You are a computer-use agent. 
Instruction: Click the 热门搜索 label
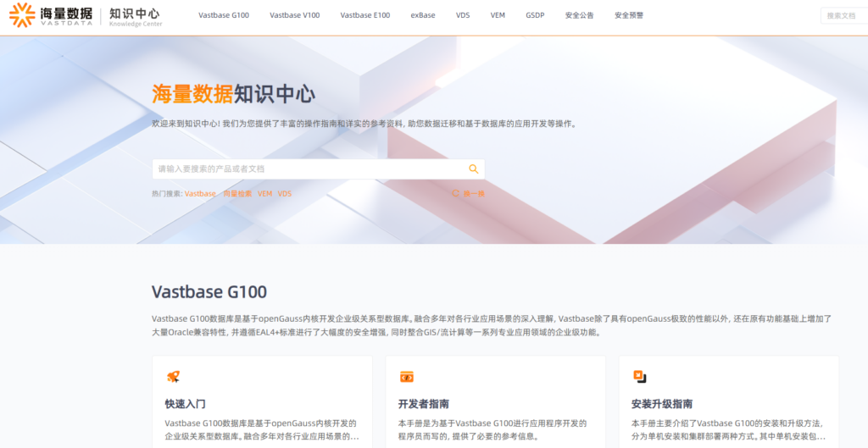click(167, 194)
